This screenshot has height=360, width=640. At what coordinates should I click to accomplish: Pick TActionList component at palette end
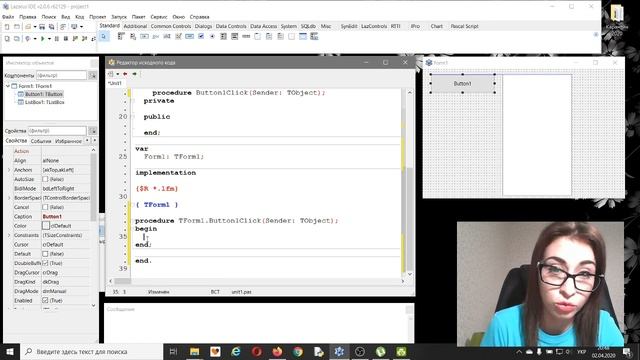click(314, 36)
